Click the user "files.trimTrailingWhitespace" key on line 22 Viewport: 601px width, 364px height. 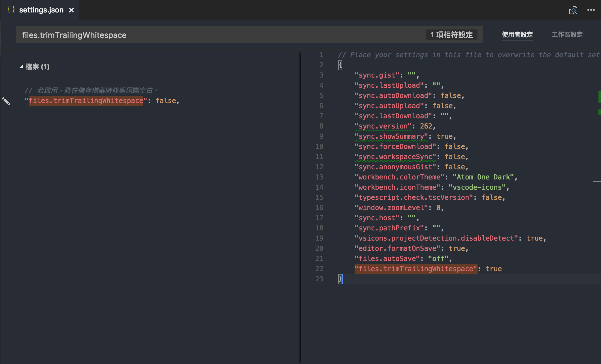[416, 269]
